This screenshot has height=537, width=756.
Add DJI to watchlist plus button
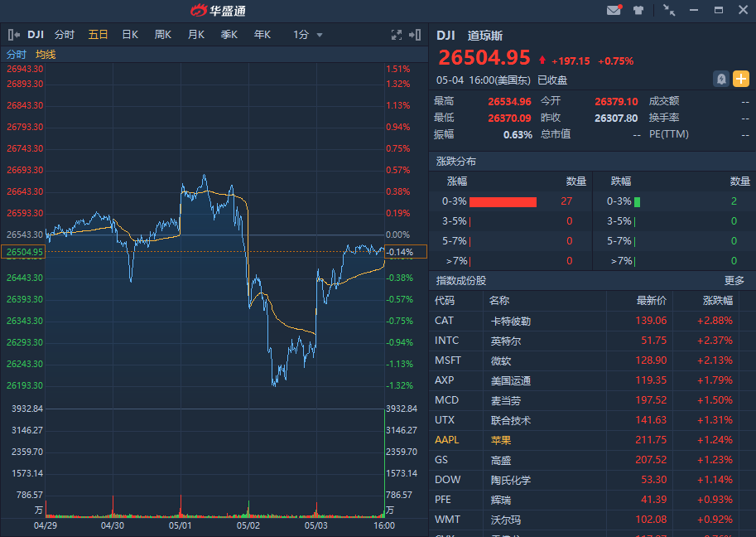pos(740,79)
